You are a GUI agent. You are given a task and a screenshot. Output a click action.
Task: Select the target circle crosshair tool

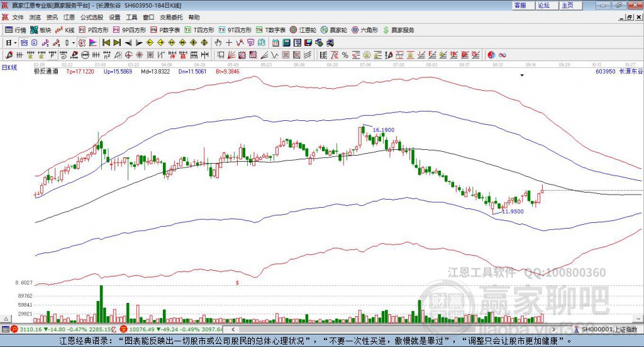point(128,55)
